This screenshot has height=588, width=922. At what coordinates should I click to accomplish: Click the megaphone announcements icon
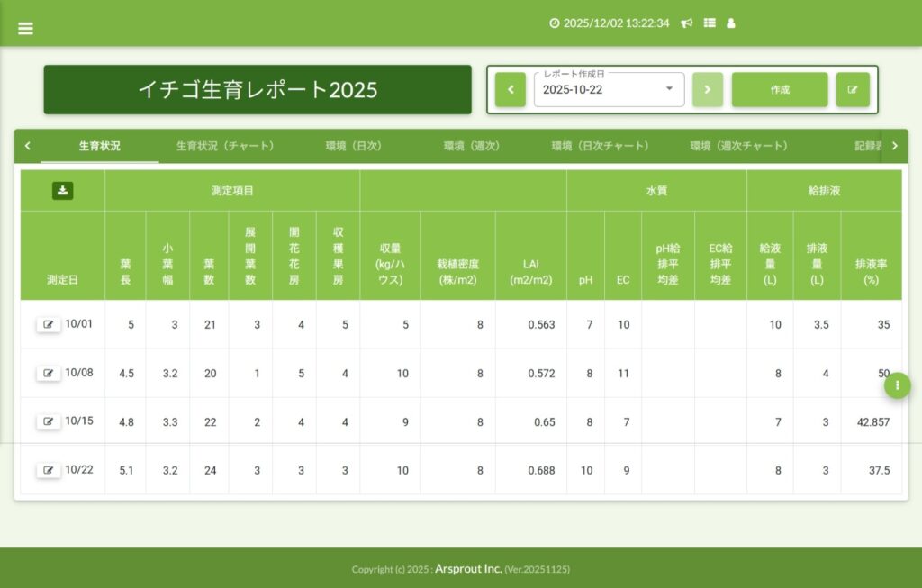click(x=687, y=23)
